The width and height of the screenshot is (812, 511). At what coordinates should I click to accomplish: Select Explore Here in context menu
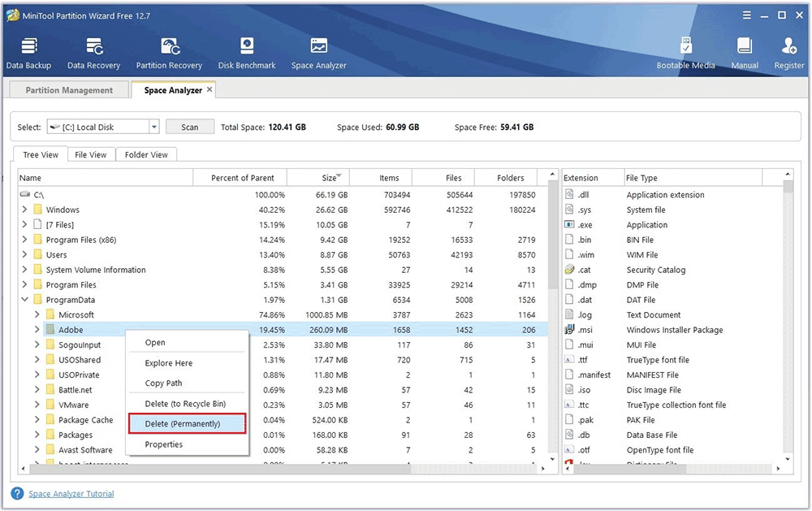pyautogui.click(x=169, y=363)
